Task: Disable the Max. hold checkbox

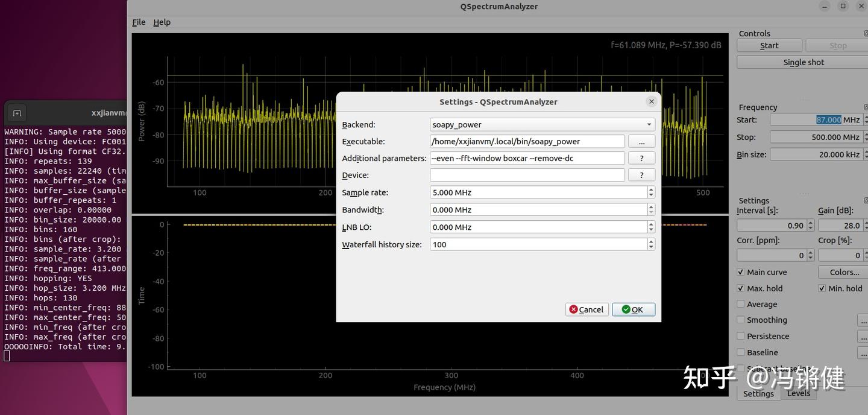Action: click(740, 288)
